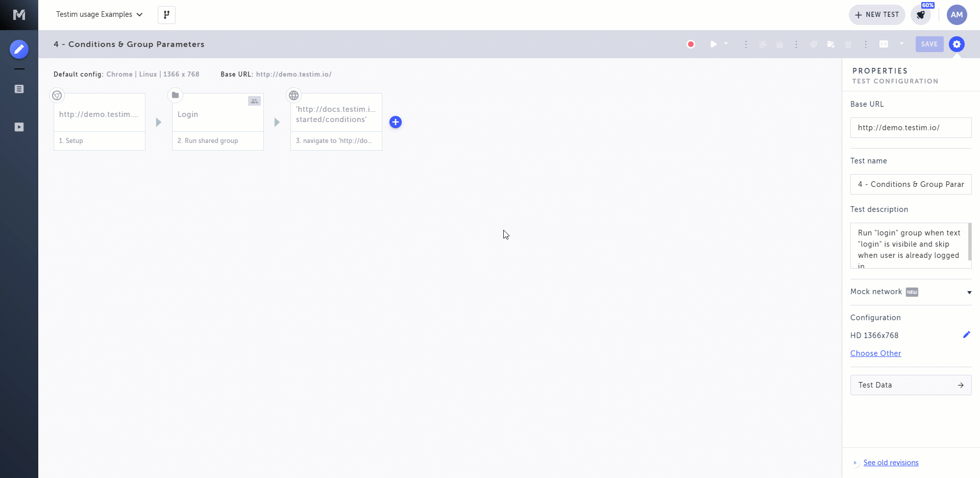The width and height of the screenshot is (980, 478).
Task: Open the runs sidebar icon
Action: point(19,127)
